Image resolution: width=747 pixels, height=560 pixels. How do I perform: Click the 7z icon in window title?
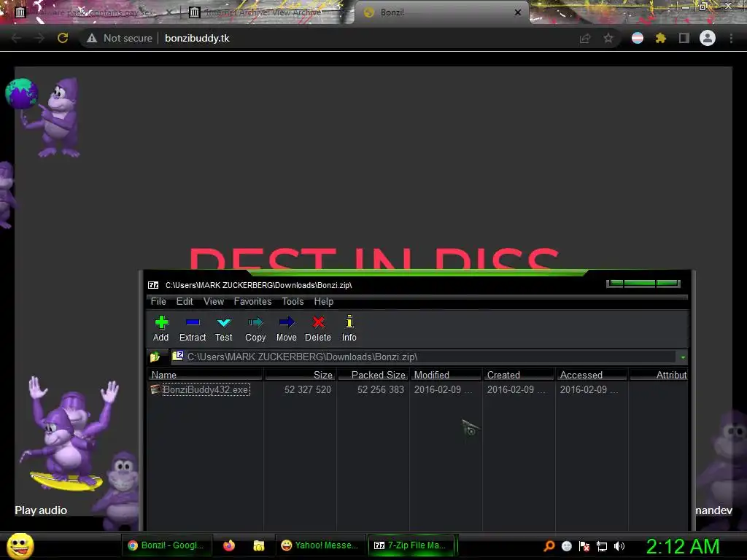point(153,285)
